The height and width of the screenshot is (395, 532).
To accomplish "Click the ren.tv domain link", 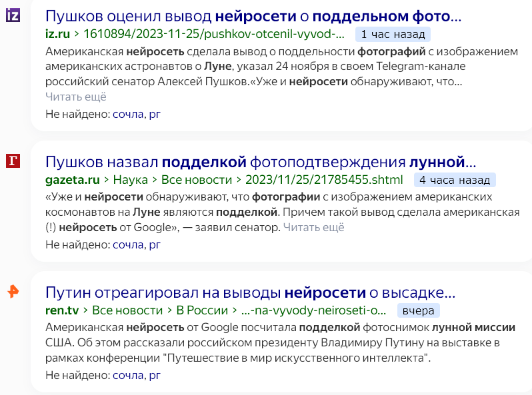I will 62,310.
